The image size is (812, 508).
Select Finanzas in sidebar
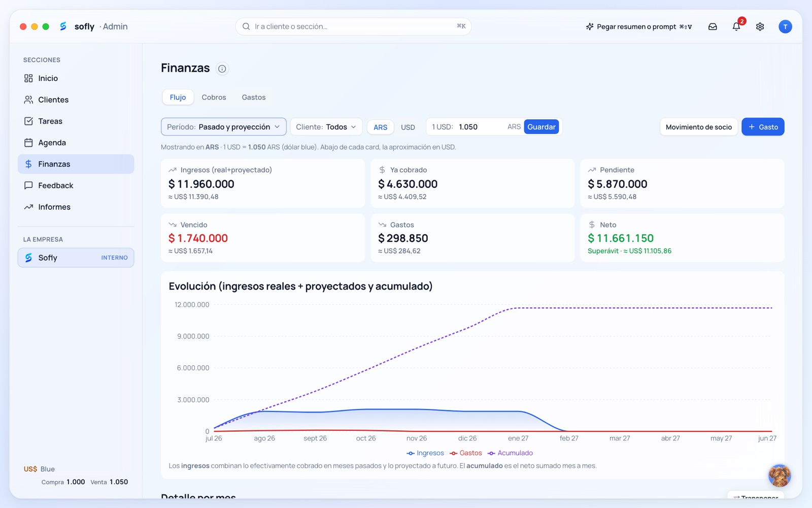point(76,164)
